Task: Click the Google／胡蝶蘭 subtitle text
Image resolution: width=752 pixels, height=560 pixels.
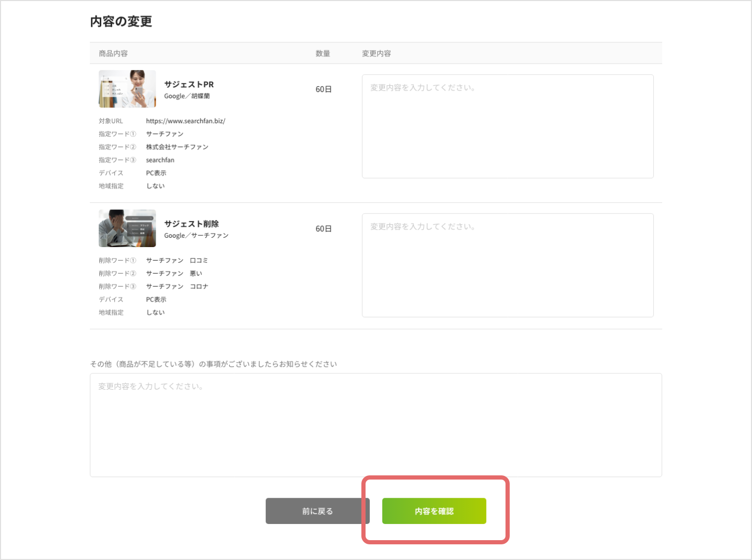Action: click(x=187, y=96)
